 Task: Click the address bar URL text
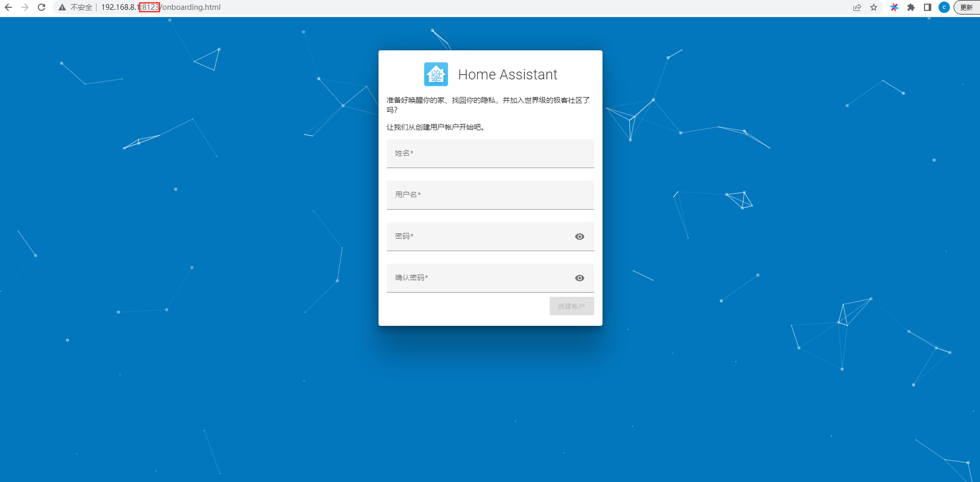161,7
